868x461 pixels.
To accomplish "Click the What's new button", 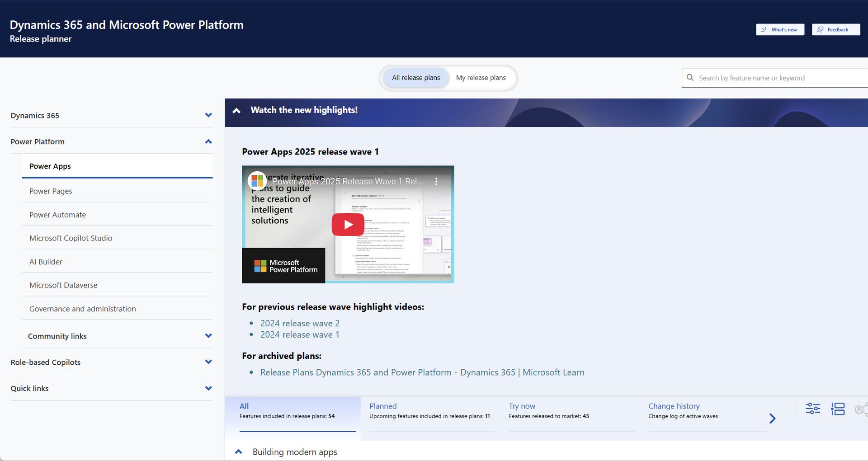I will tap(780, 30).
